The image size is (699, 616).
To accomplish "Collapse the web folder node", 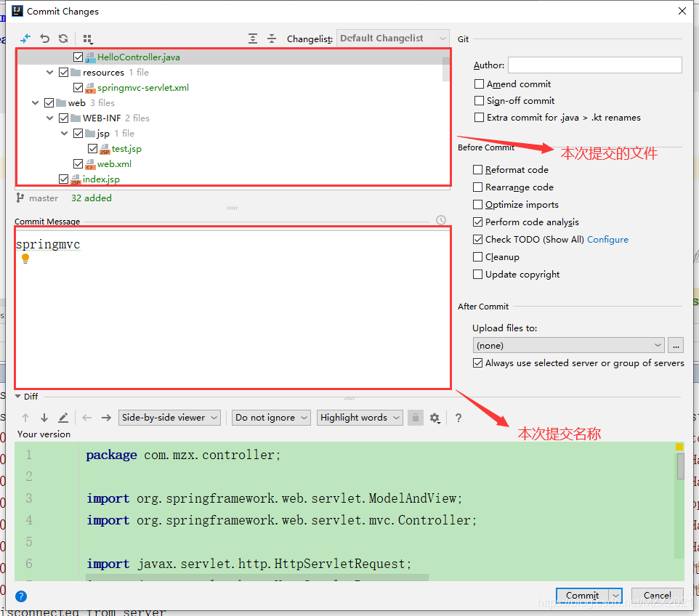I will 35,103.
